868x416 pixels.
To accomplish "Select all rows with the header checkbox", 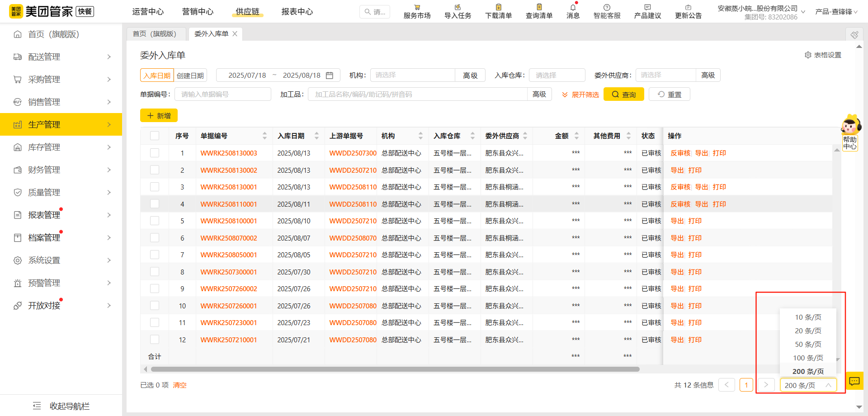I will point(155,135).
